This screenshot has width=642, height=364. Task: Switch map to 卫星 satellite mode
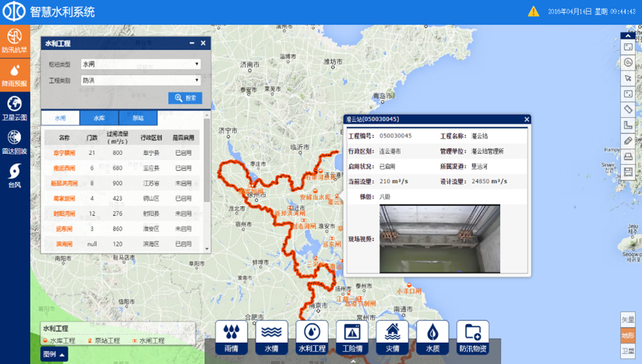click(628, 350)
